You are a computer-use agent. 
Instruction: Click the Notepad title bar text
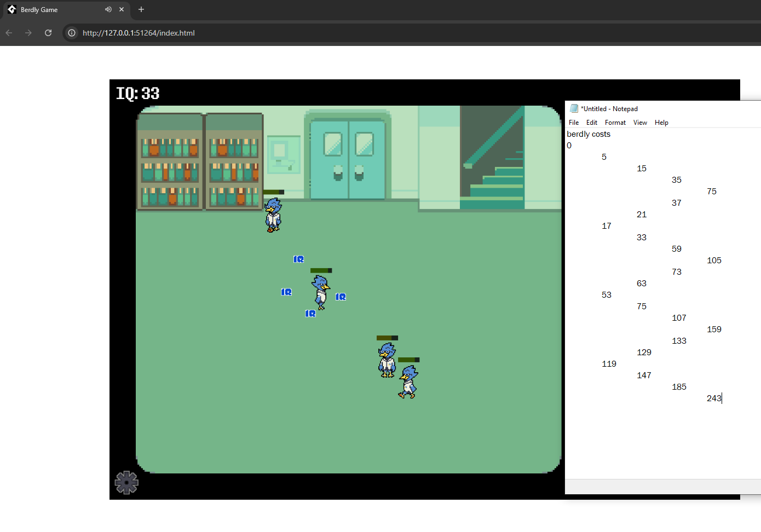[609, 109]
